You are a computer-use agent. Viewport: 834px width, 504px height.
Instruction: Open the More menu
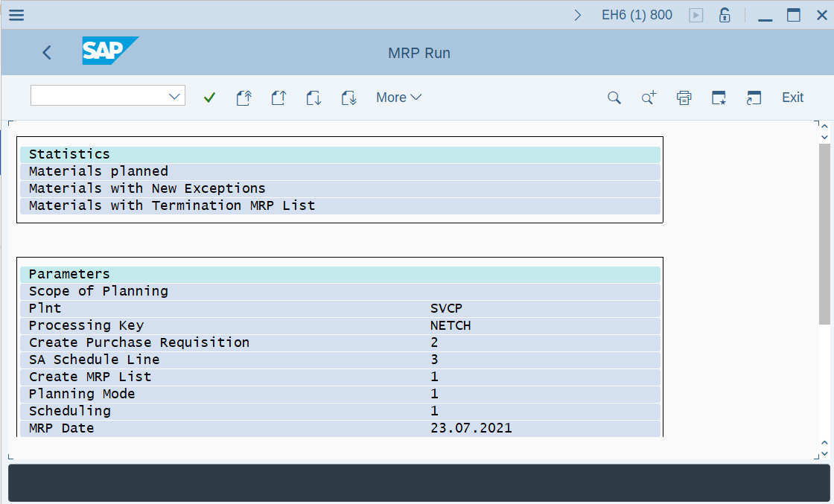(x=398, y=97)
